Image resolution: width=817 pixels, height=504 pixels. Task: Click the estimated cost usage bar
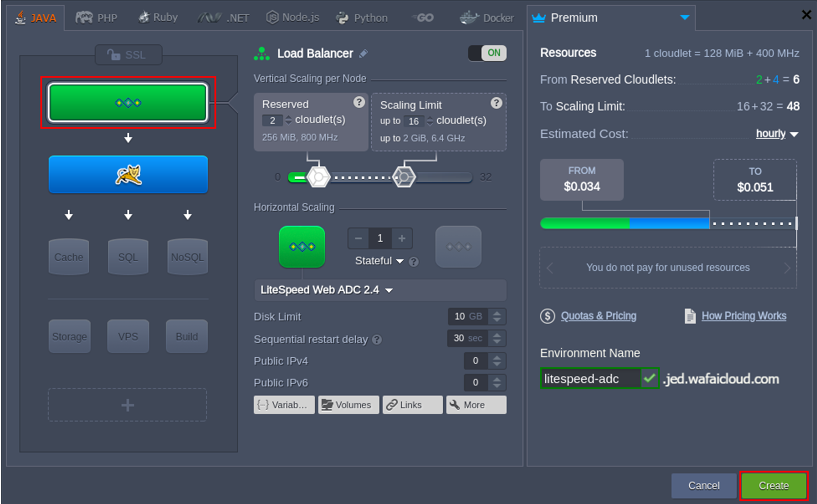(669, 224)
